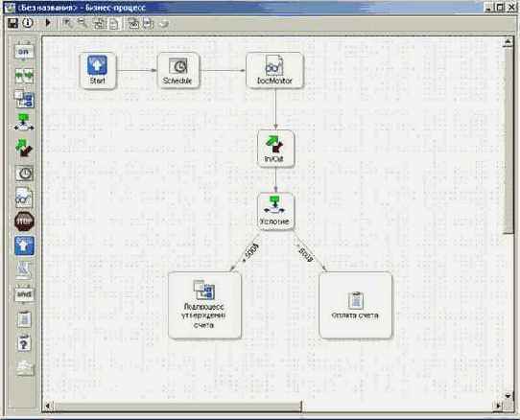Choose the In/Out arrows tool in palette
This screenshot has height=420, width=520.
coord(25,148)
